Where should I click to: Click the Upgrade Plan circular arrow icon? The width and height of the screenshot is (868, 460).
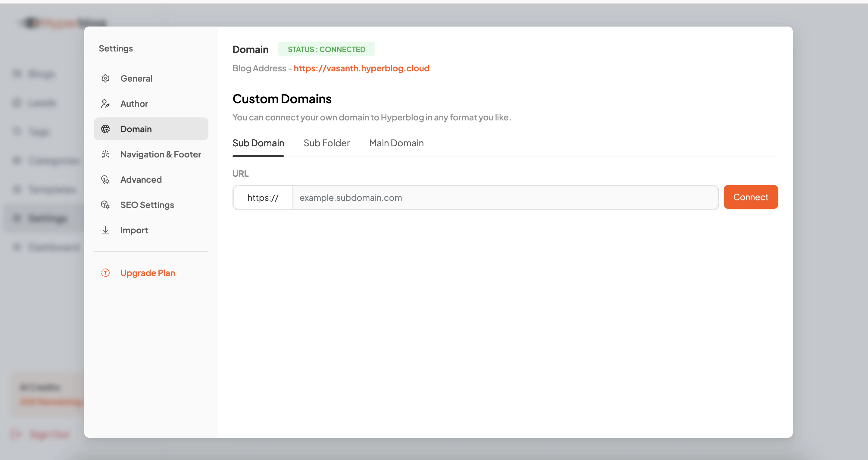click(x=105, y=273)
